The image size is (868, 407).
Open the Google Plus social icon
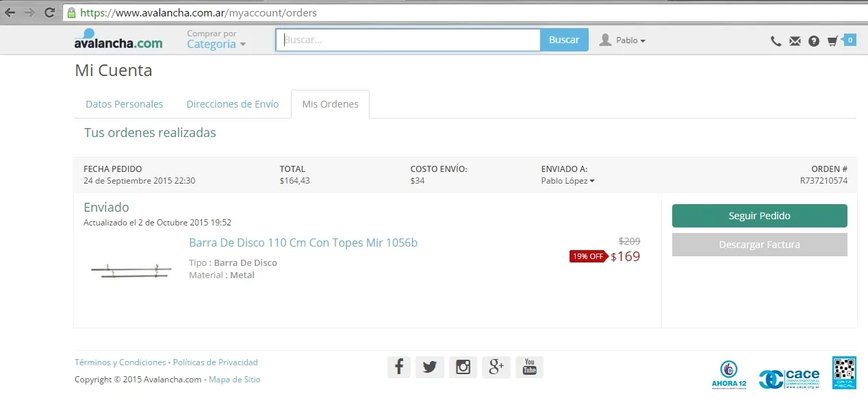pyautogui.click(x=496, y=367)
